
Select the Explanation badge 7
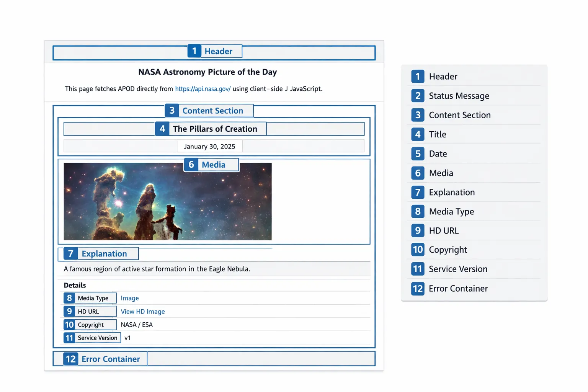(70, 253)
